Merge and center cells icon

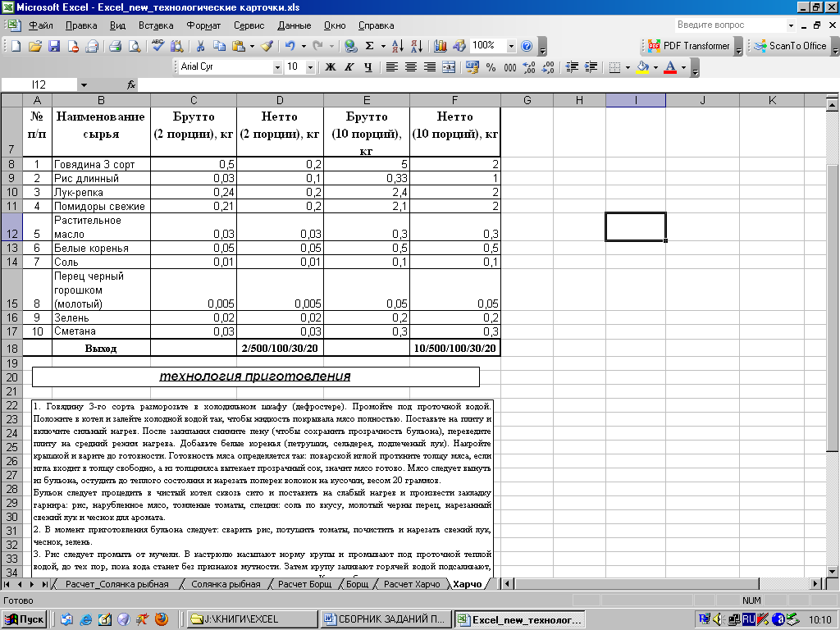449,67
